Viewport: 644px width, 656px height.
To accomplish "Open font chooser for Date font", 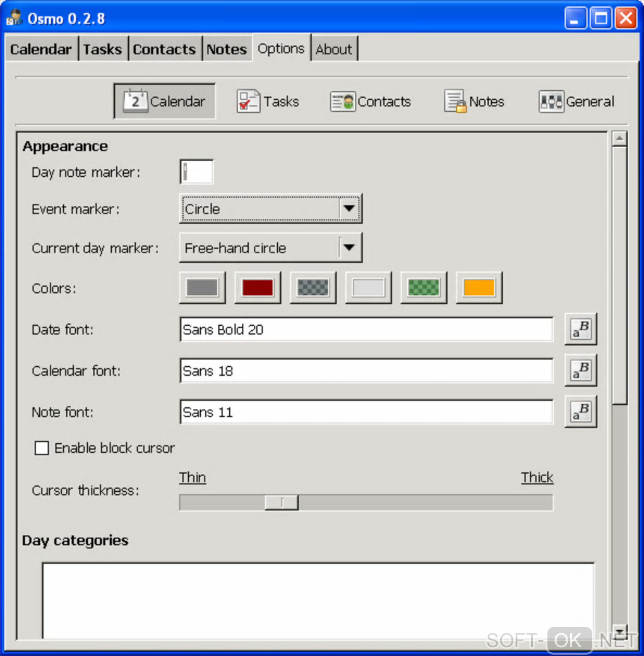I will coord(580,329).
